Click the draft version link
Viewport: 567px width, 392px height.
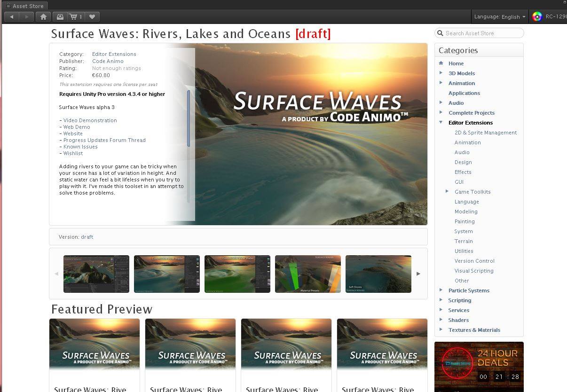click(x=87, y=237)
